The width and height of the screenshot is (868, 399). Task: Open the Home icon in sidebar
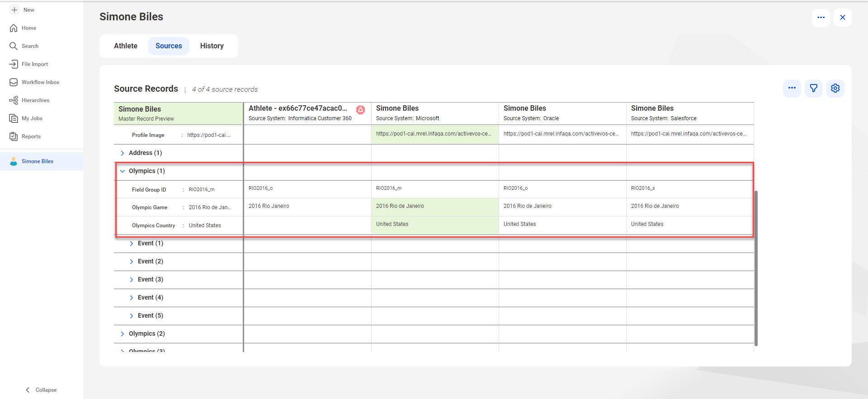click(14, 28)
